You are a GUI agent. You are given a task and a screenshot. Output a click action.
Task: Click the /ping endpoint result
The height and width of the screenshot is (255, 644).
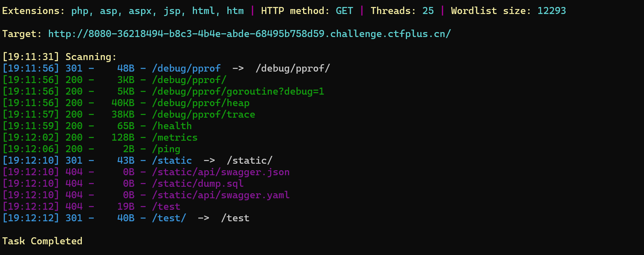point(166,149)
